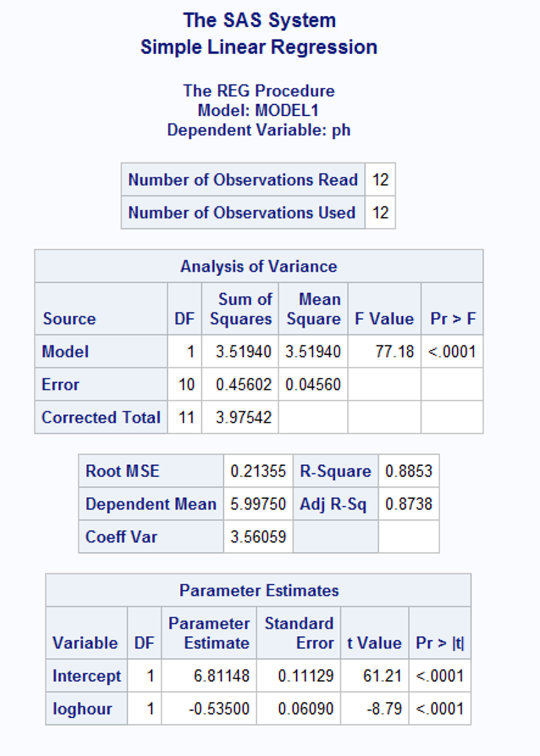Click the "Analysis of Variance" table header
This screenshot has width=540, height=756.
click(x=258, y=266)
